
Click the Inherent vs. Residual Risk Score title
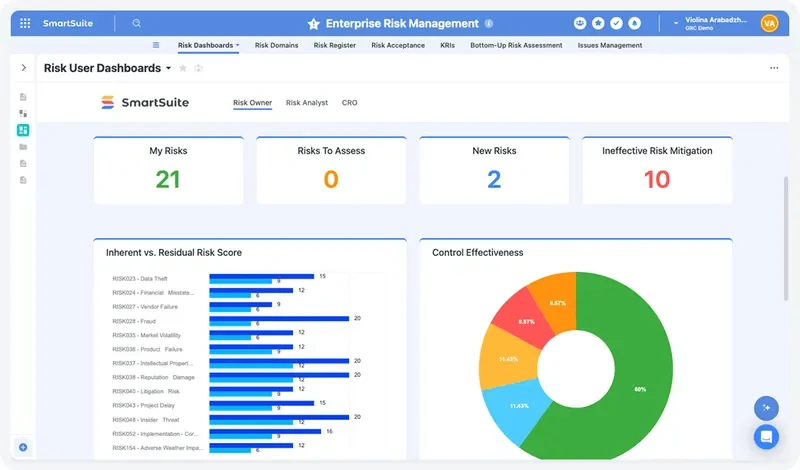[173, 252]
